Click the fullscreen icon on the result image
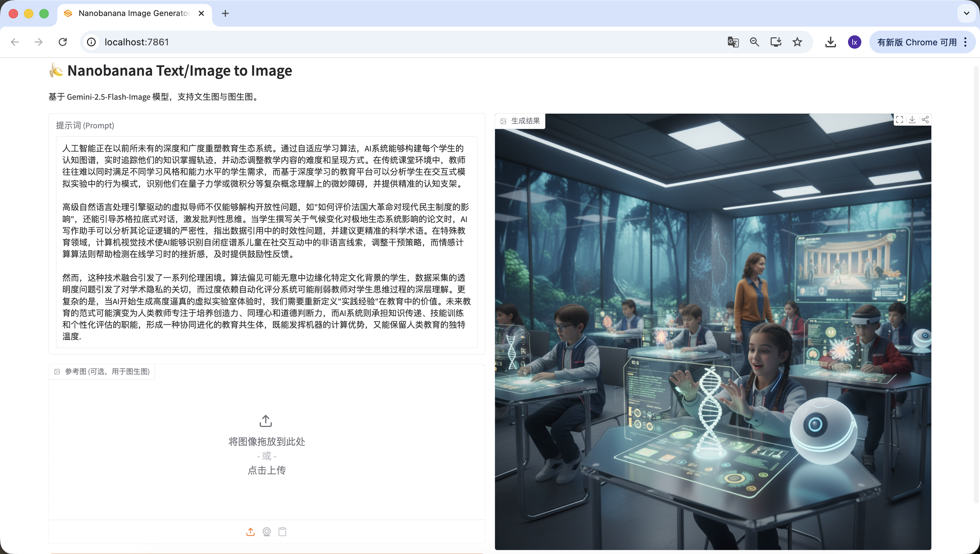Screen dimensions: 980x554 click(899, 120)
